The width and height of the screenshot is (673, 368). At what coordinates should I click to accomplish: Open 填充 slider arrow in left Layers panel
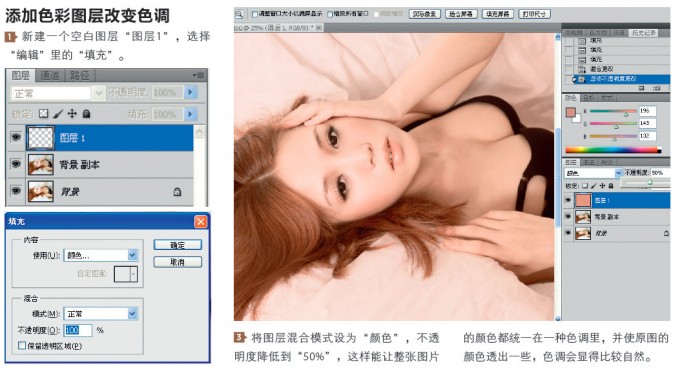(x=190, y=114)
